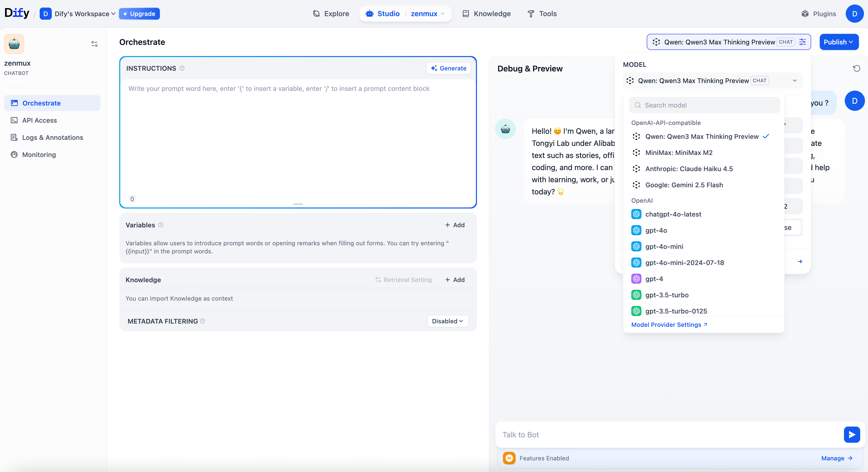Open the Knowledge tab in top navigation
This screenshot has height=472, width=868.
pyautogui.click(x=487, y=14)
